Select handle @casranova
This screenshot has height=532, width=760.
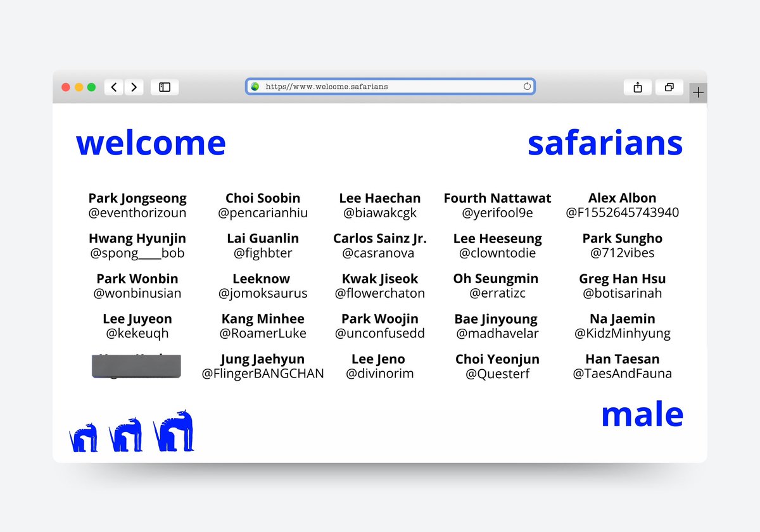pyautogui.click(x=378, y=253)
